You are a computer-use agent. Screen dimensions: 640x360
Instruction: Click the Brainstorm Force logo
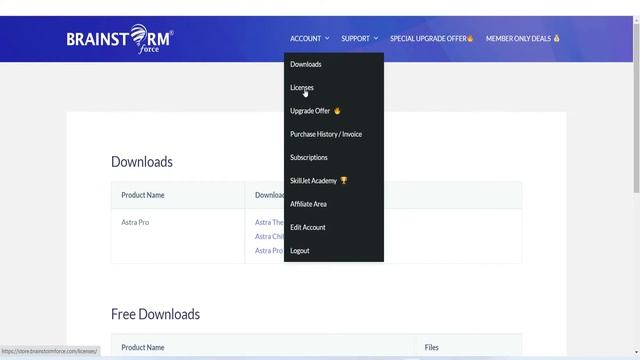(120, 39)
